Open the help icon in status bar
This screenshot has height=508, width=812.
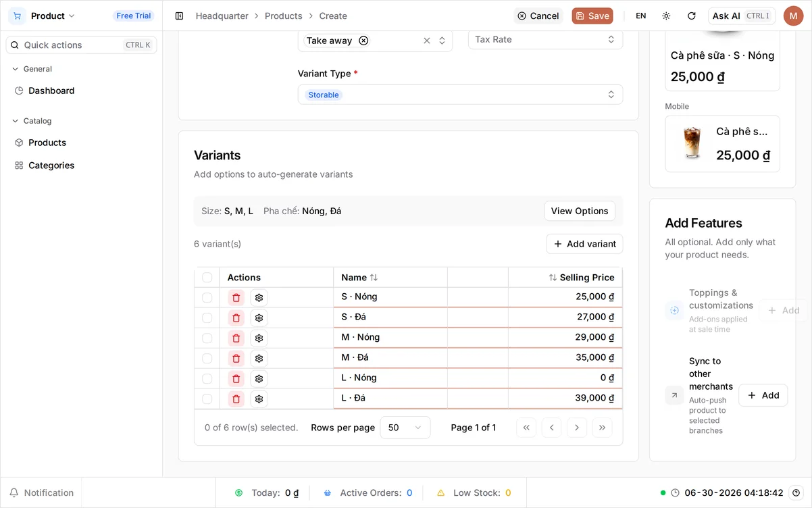(796, 493)
